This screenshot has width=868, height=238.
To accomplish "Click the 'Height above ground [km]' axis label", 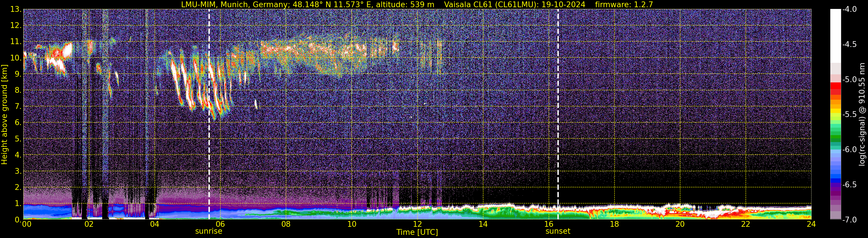I will [4, 115].
